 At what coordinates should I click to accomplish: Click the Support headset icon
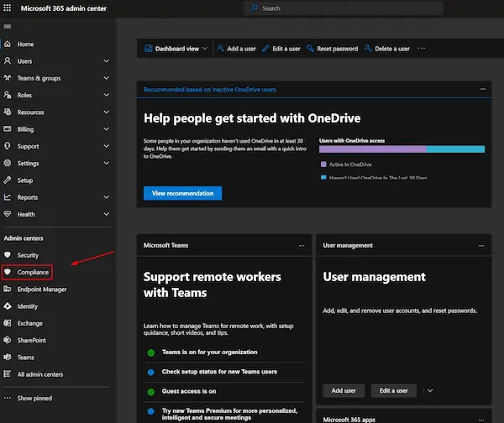[8, 146]
